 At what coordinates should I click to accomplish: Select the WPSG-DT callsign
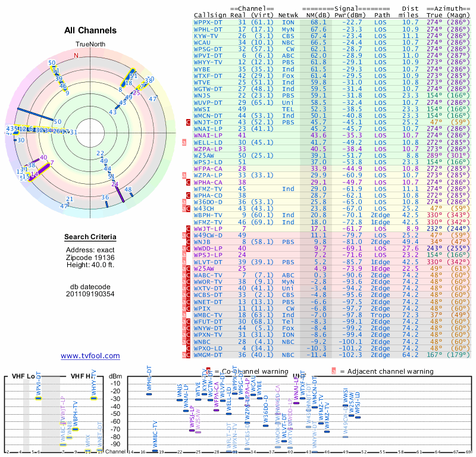(208, 49)
